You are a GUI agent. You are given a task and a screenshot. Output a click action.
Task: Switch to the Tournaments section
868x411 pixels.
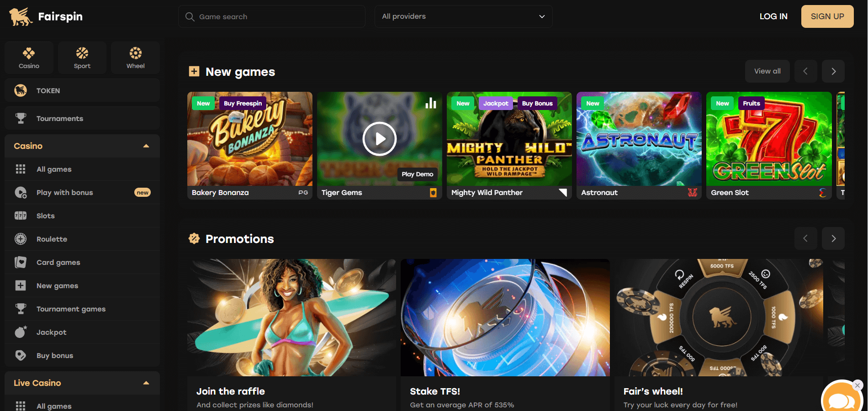59,118
